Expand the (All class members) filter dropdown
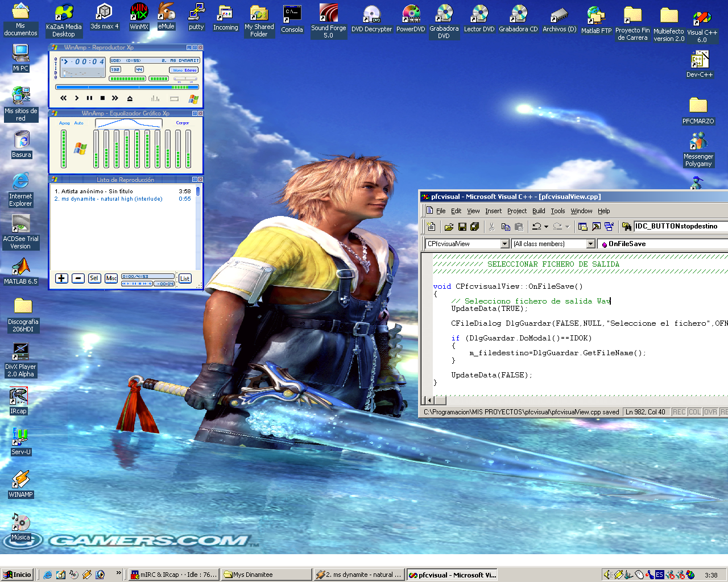The width and height of the screenshot is (728, 582). [x=590, y=244]
